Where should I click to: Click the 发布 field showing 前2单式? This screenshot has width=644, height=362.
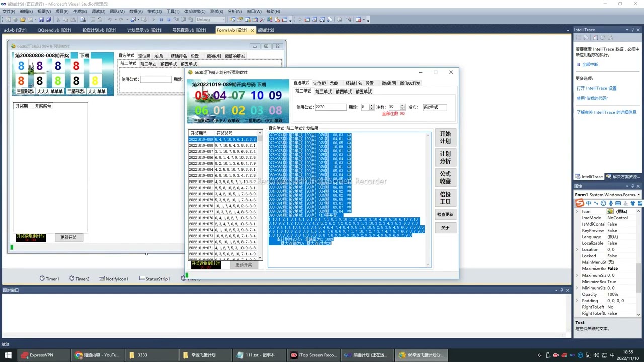tap(435, 107)
